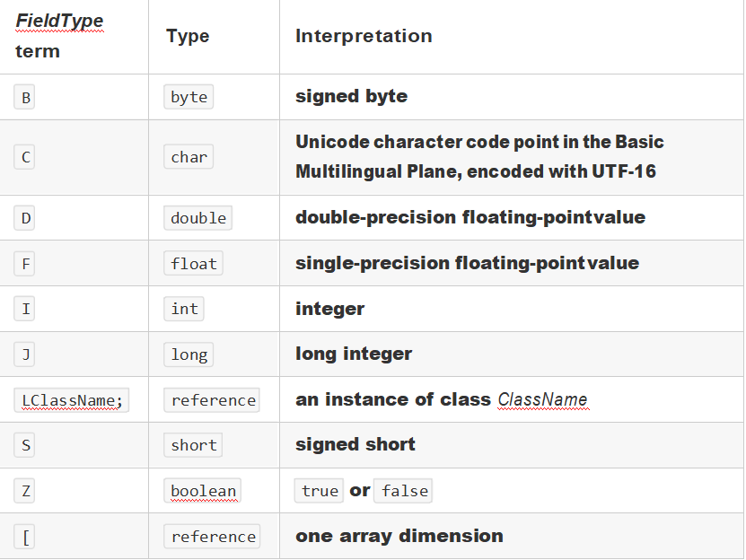The image size is (746, 560).
Task: Select the "LClassName;" field term
Action: (71, 400)
